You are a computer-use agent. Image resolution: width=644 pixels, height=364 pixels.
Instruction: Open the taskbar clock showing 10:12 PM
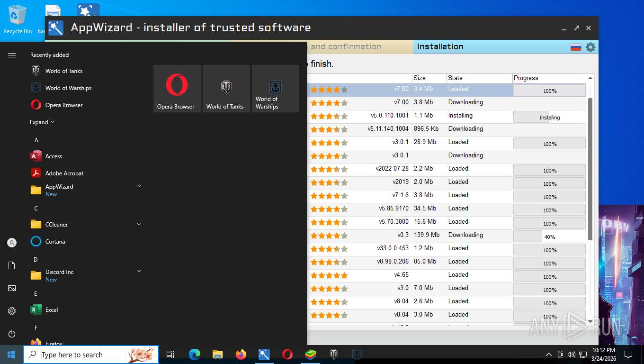603,355
